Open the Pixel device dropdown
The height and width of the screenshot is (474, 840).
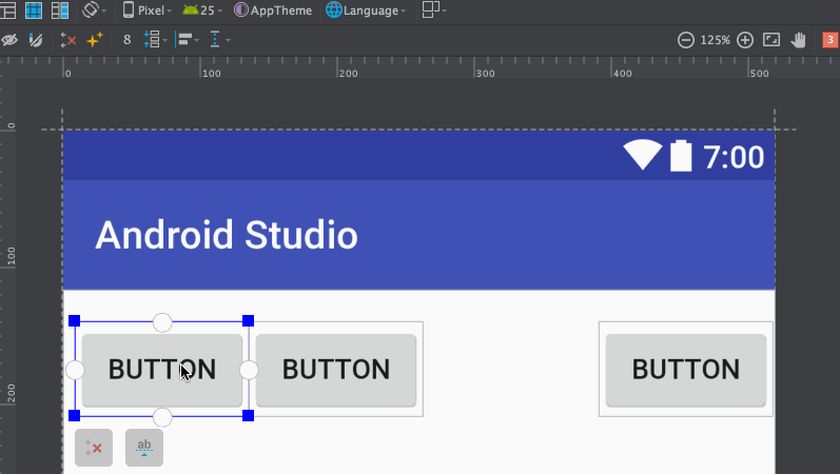tap(147, 10)
